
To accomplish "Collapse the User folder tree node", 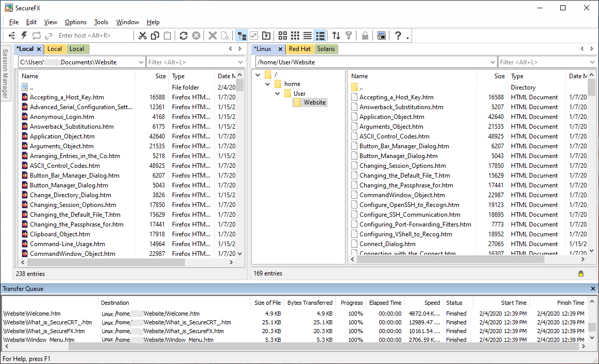I will point(277,94).
